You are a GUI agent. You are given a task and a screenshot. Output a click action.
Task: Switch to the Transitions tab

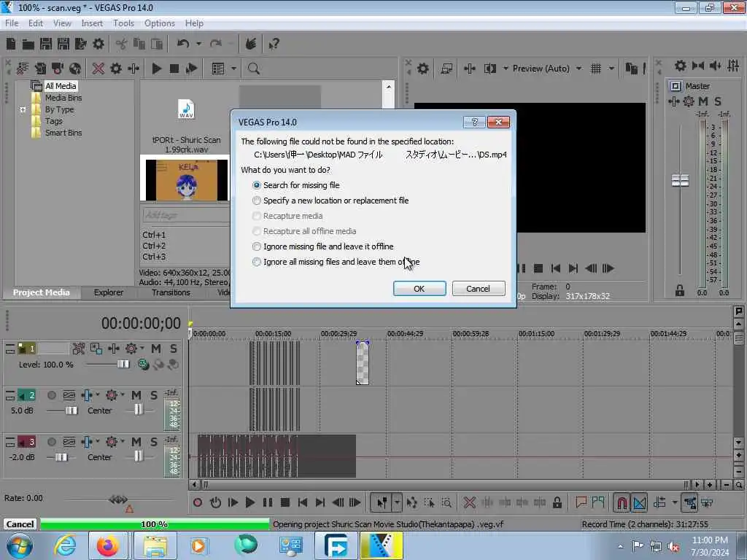point(171,292)
